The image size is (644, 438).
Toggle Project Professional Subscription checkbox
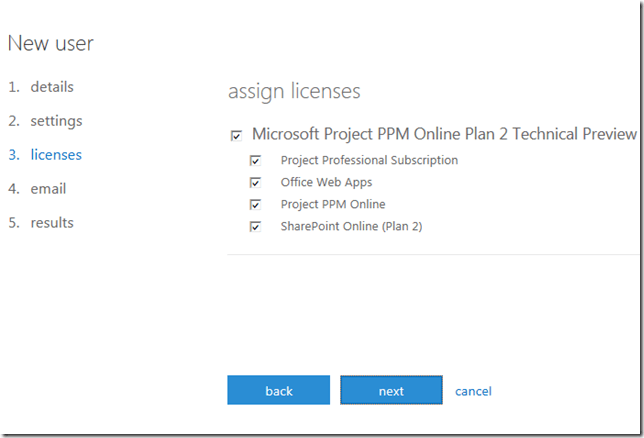[256, 160]
